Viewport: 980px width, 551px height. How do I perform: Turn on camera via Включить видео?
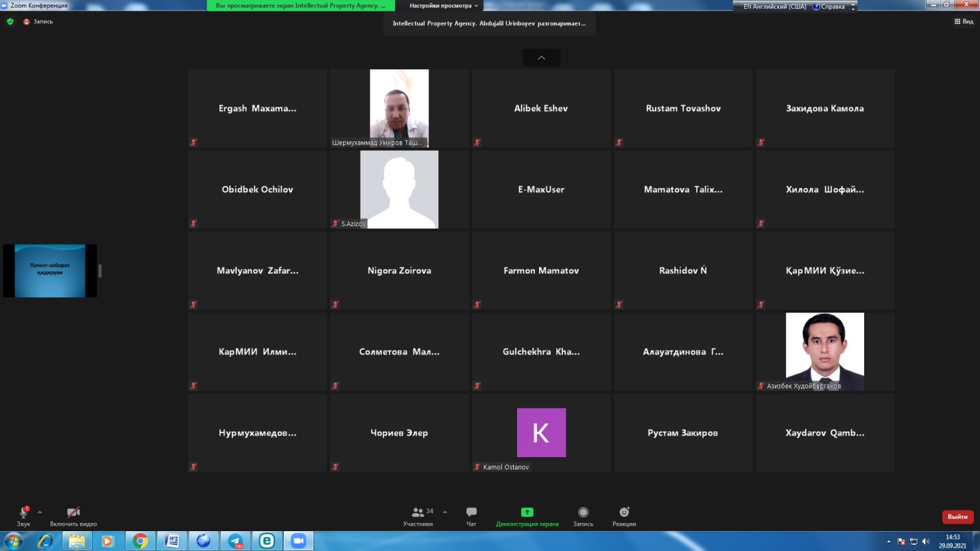[x=73, y=513]
